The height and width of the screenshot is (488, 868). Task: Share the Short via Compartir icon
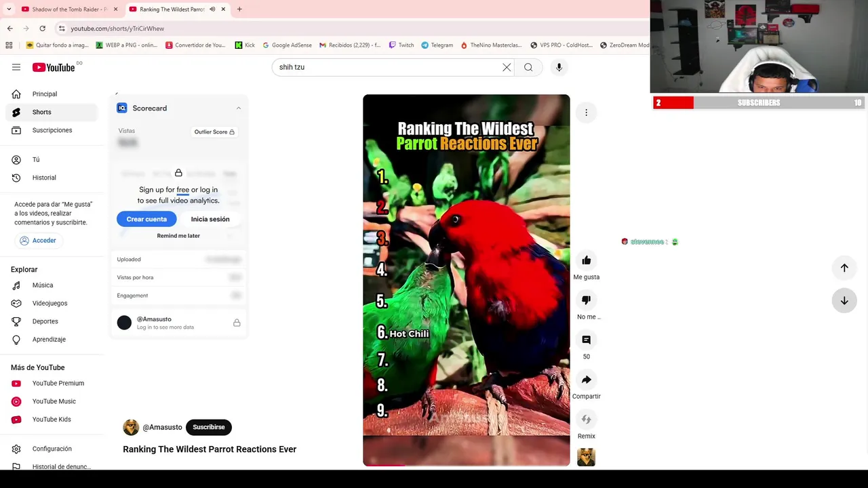(x=587, y=380)
